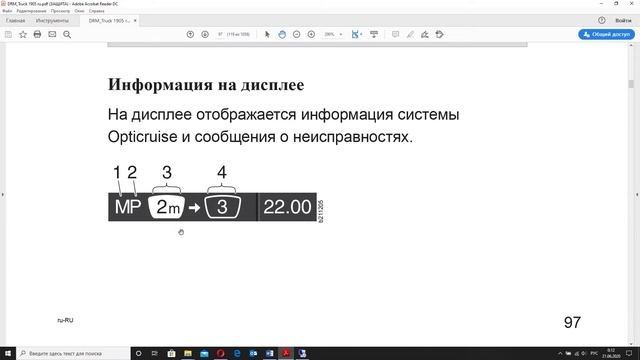Open Edge browser from taskbar
Image resolution: width=640 pixels, height=360 pixels.
coord(237,353)
